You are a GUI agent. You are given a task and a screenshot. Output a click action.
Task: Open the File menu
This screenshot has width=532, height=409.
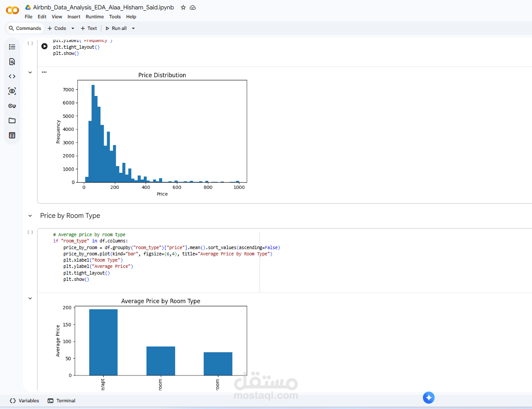[x=29, y=17]
